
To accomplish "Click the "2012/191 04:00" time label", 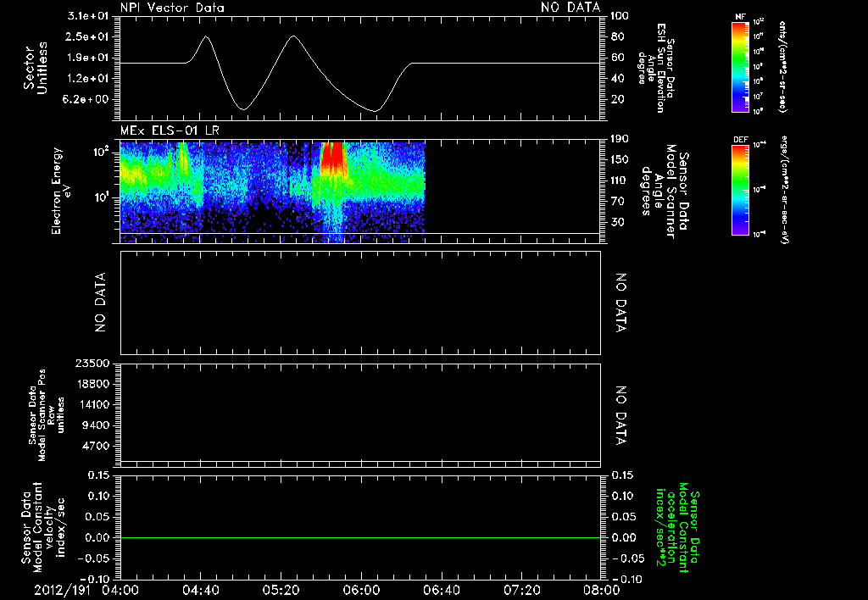I will [86, 590].
